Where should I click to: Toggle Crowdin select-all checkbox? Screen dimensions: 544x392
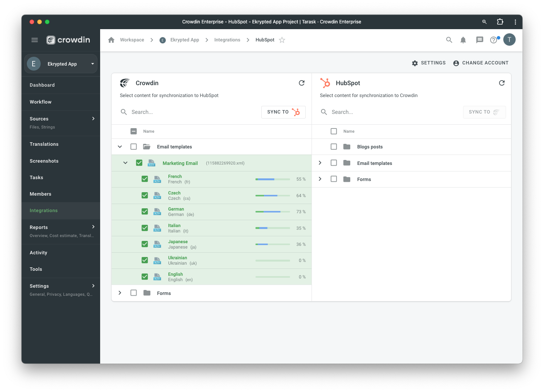click(x=134, y=131)
